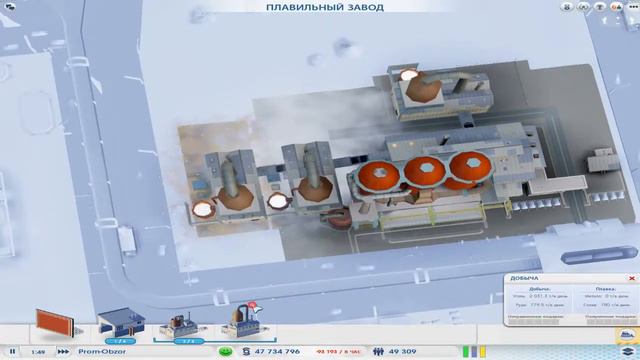Click the first round top-right button
This screenshot has height=360, width=640.
tap(567, 7)
